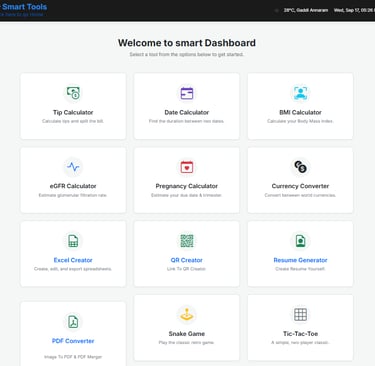Open the Tip Calculator money icon
The width and height of the screenshot is (375, 366).
tap(73, 93)
